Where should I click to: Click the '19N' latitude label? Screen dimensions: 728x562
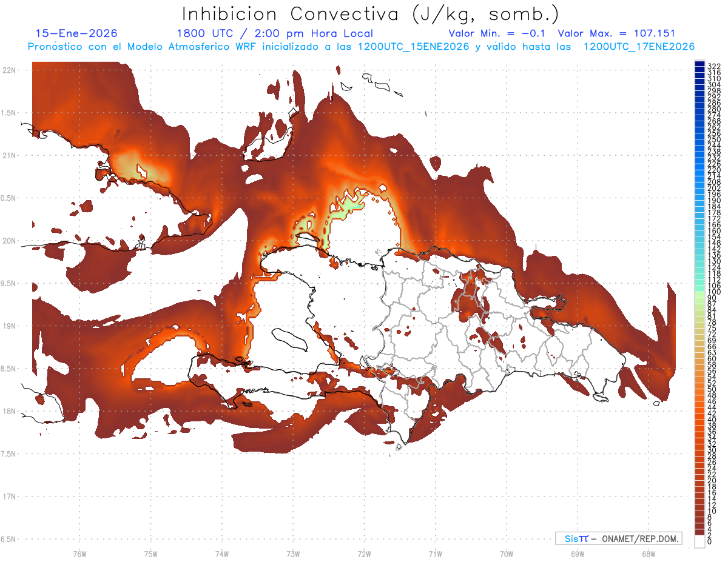tap(9, 326)
